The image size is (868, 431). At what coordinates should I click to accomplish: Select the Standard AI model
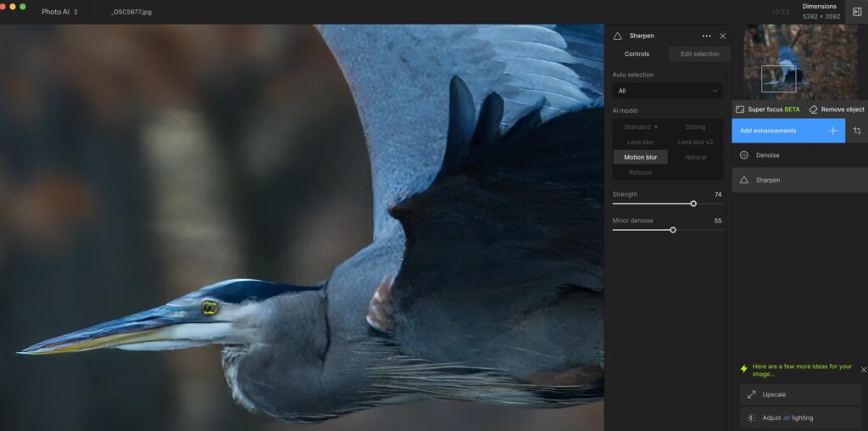[641, 127]
